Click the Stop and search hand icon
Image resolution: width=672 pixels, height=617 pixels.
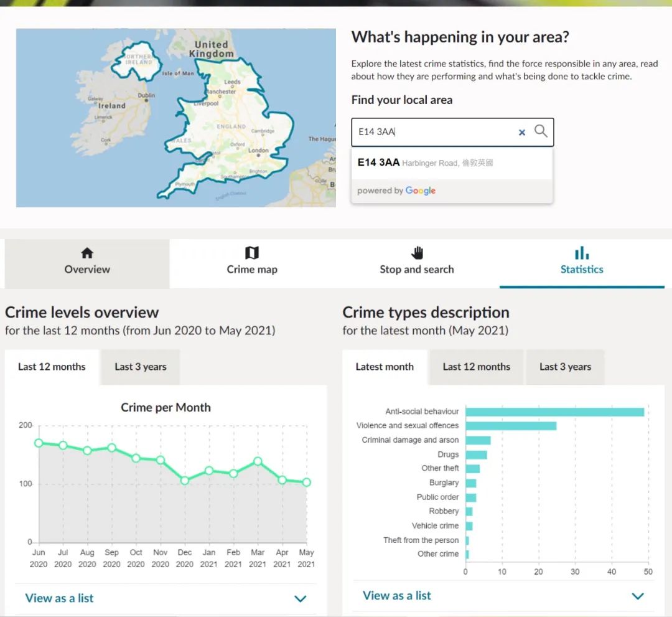(x=417, y=253)
